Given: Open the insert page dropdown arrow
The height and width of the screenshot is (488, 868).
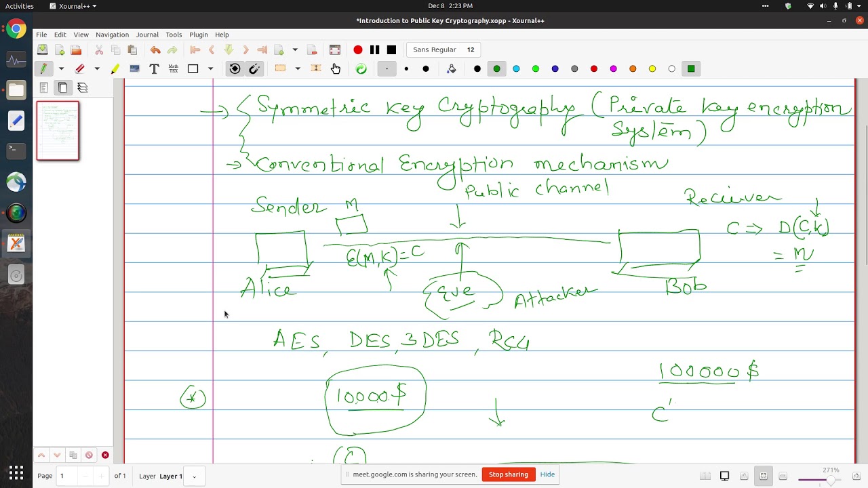Looking at the screenshot, I should coord(295,49).
